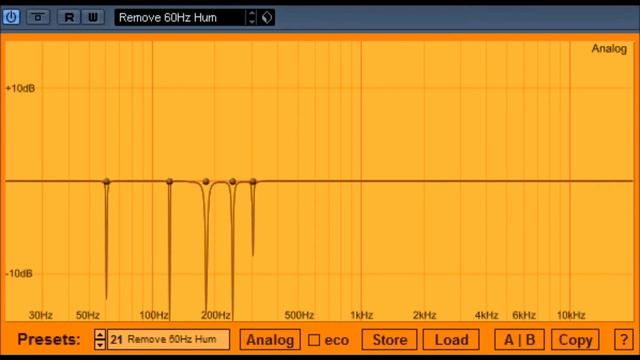Click the 1kHz frequency label
This screenshot has height=360, width=640.
pos(362,315)
